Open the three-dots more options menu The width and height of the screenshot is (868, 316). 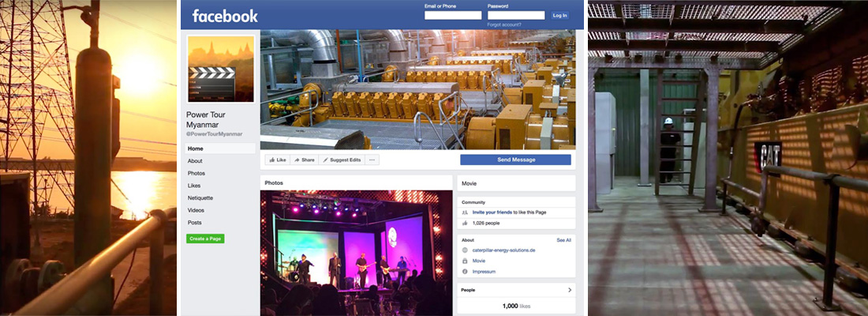[x=372, y=160]
